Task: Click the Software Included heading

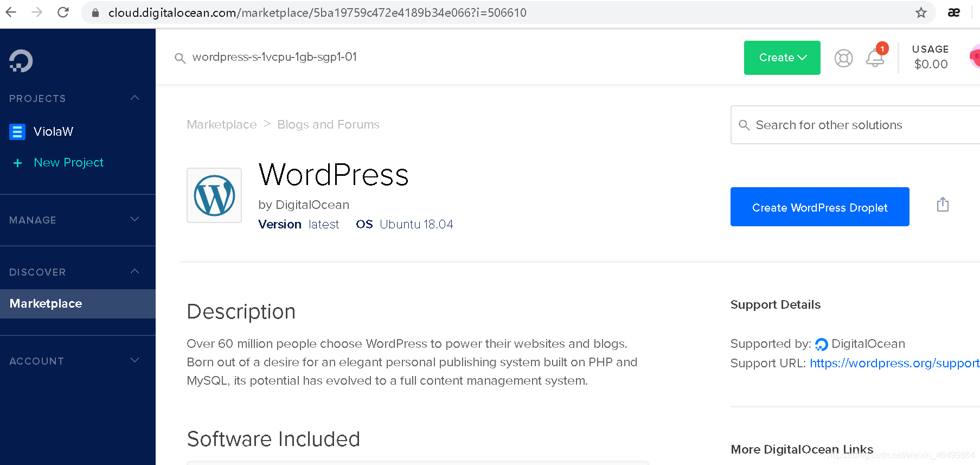Action: click(273, 439)
